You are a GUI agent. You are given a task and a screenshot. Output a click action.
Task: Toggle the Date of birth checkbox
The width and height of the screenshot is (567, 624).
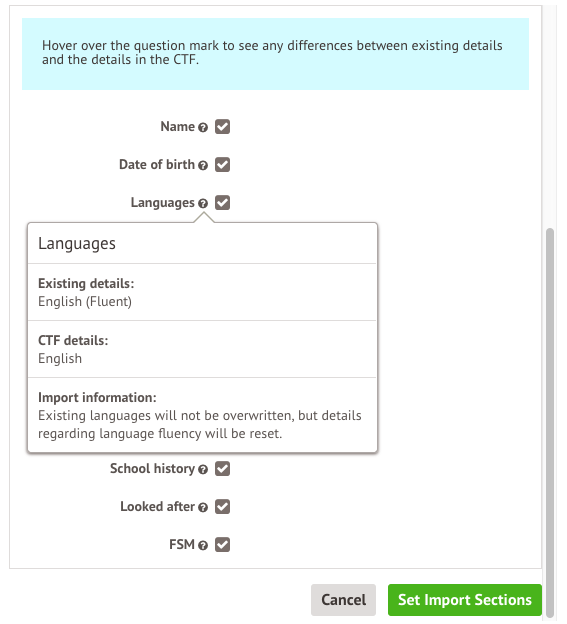222,165
